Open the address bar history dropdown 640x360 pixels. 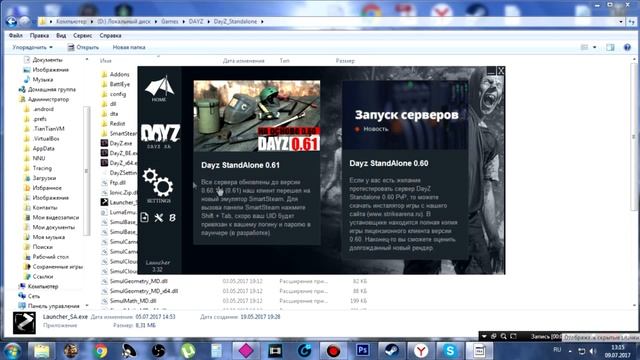tap(621, 21)
